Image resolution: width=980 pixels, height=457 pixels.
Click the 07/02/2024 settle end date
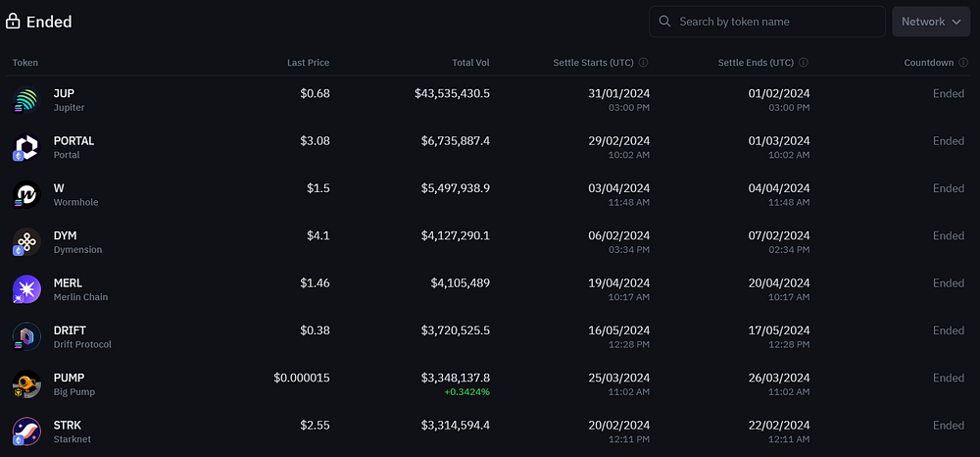pos(779,236)
